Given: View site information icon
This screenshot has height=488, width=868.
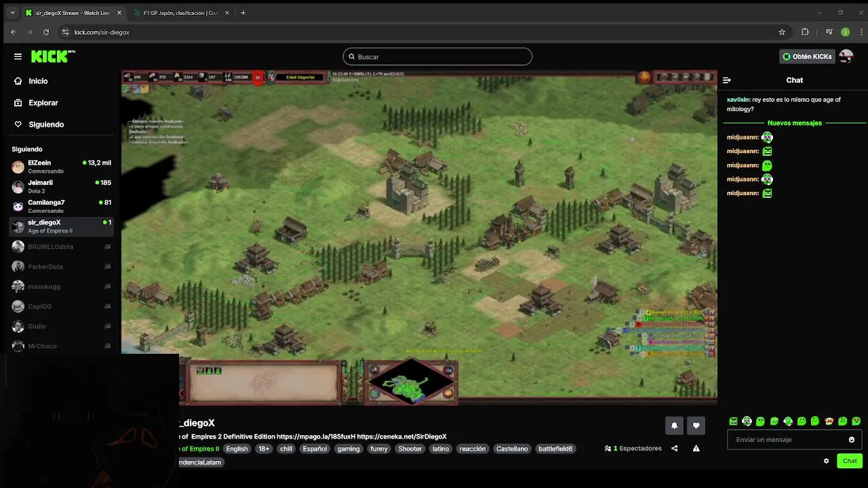Looking at the screenshot, I should [x=65, y=32].
